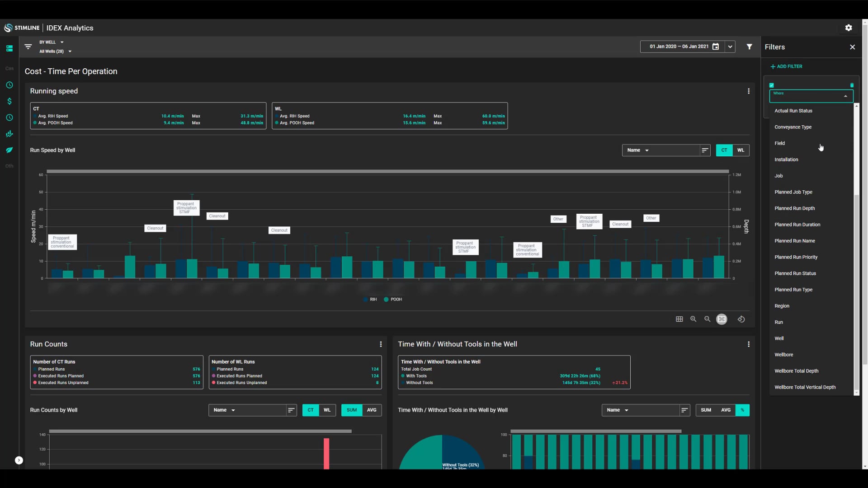
Task: Switch Run Speed chart to WL view
Action: 741,150
